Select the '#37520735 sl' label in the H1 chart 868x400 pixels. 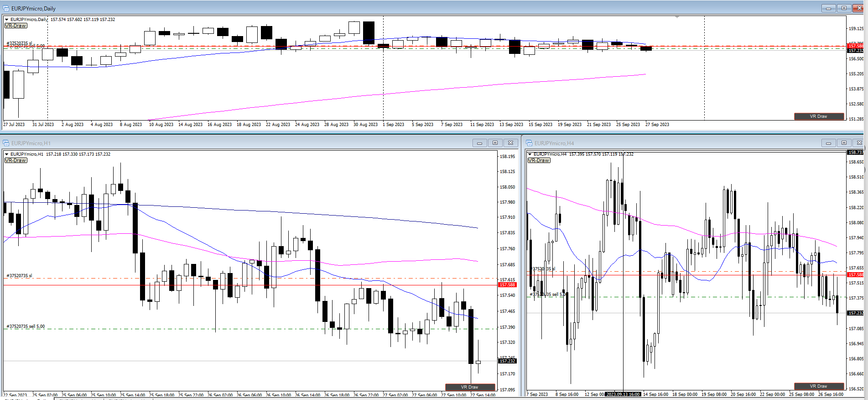(19, 276)
